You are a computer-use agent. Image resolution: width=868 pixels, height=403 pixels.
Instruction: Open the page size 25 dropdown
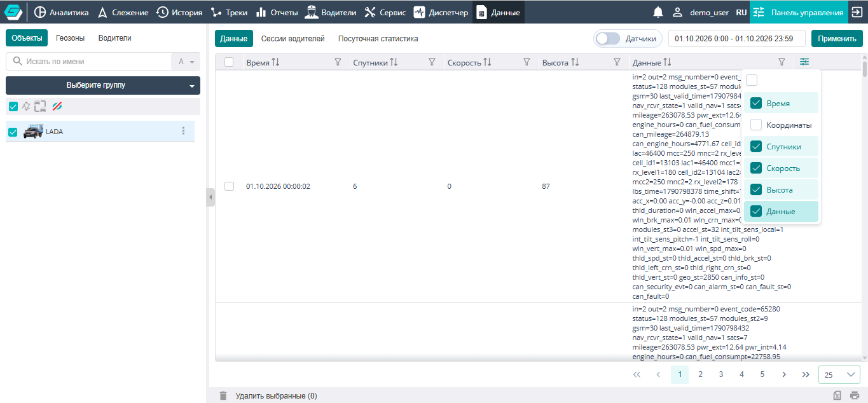[x=839, y=375]
